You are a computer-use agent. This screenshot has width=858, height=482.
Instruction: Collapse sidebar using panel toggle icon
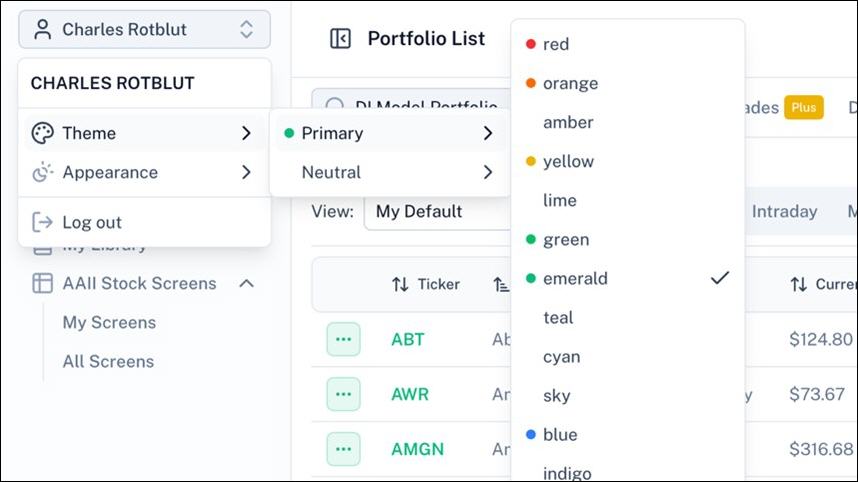tap(340, 38)
